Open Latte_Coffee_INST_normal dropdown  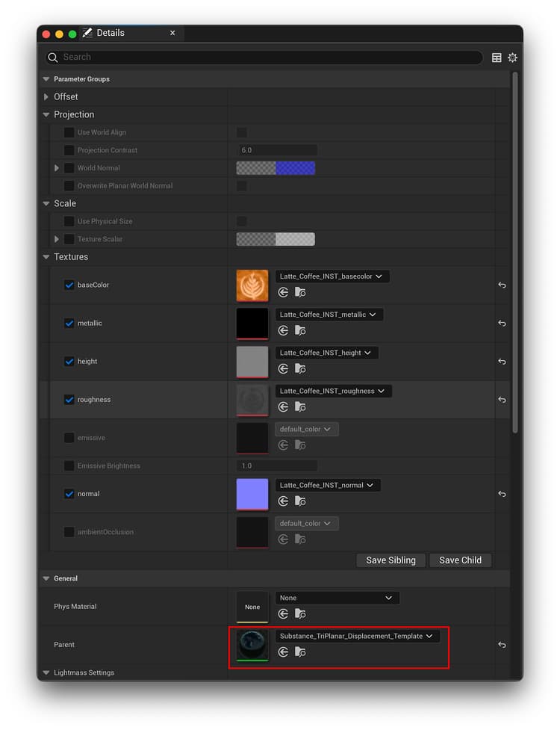click(328, 485)
